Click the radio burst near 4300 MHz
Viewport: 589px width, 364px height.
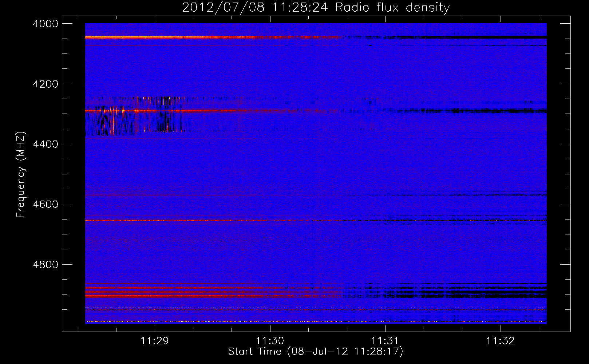tap(137, 116)
